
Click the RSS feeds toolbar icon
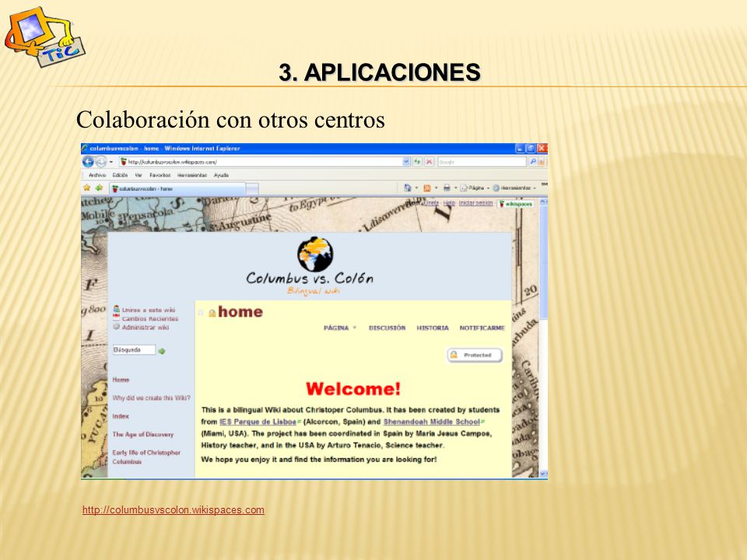427,188
